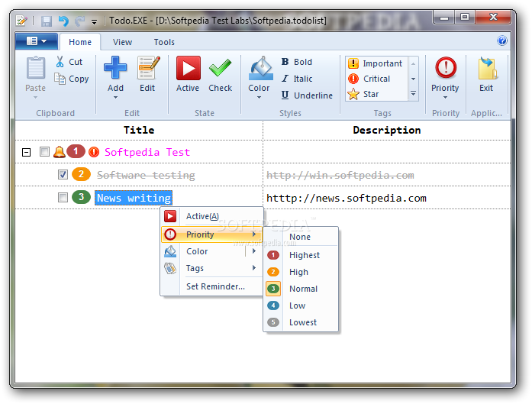Check the Softpedia Test checkbox
The height and width of the screenshot is (404, 532).
44,151
